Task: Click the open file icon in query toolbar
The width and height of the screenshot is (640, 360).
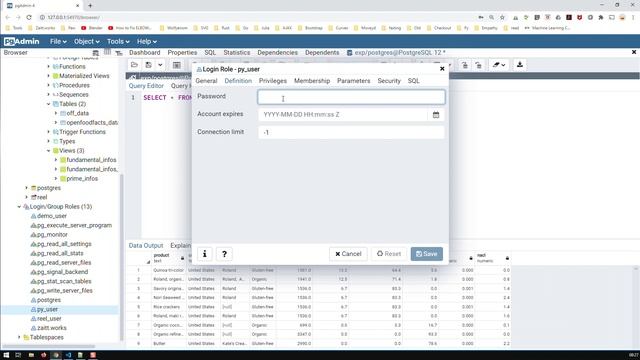Action: 134,65
